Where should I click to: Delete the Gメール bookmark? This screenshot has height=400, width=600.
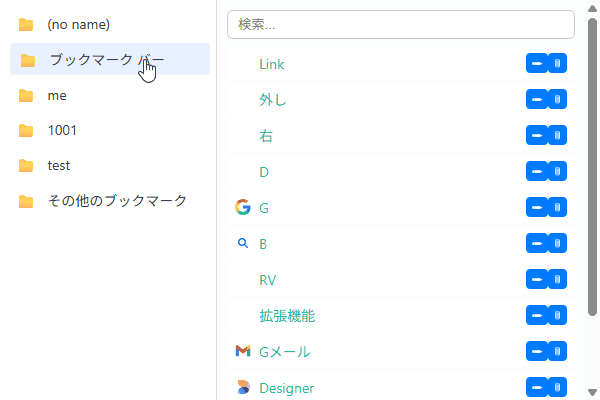pos(557,351)
